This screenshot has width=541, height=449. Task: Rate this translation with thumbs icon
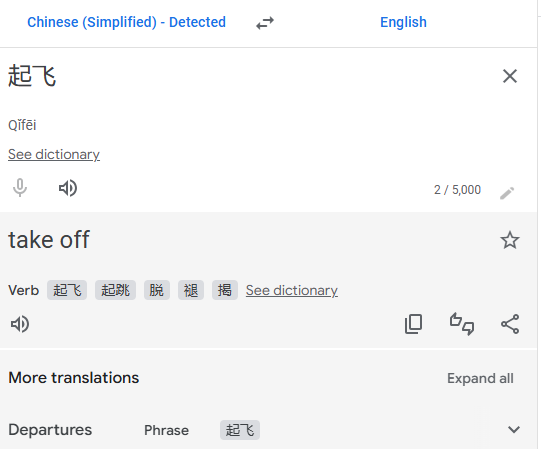pos(462,324)
